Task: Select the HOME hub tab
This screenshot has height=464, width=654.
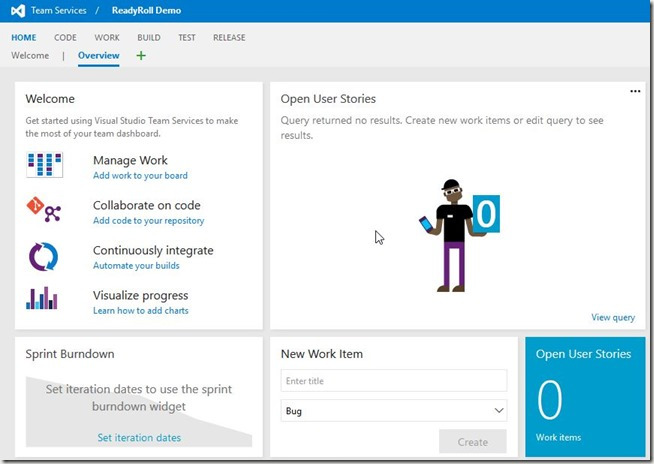Action: pyautogui.click(x=24, y=38)
